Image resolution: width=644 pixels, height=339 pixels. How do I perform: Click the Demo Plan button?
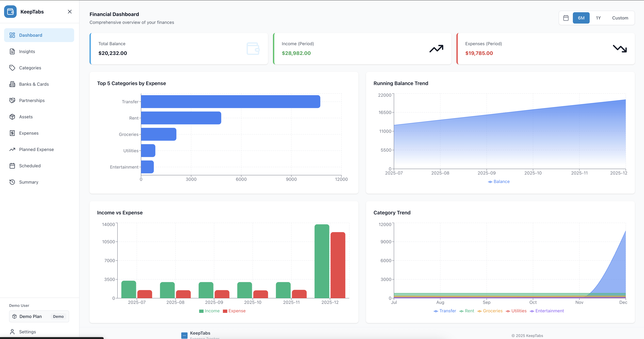39,316
